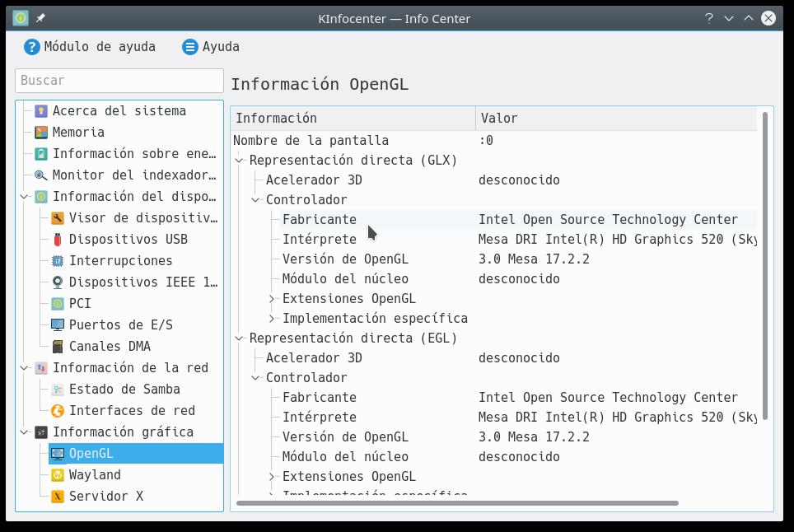Collapse the Representación directa (GLX) node

[x=239, y=161]
